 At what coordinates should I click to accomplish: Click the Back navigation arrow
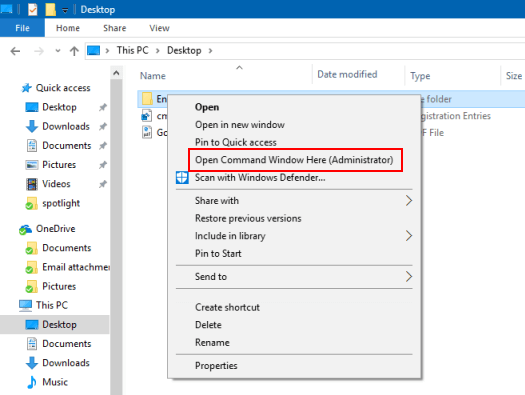click(15, 51)
